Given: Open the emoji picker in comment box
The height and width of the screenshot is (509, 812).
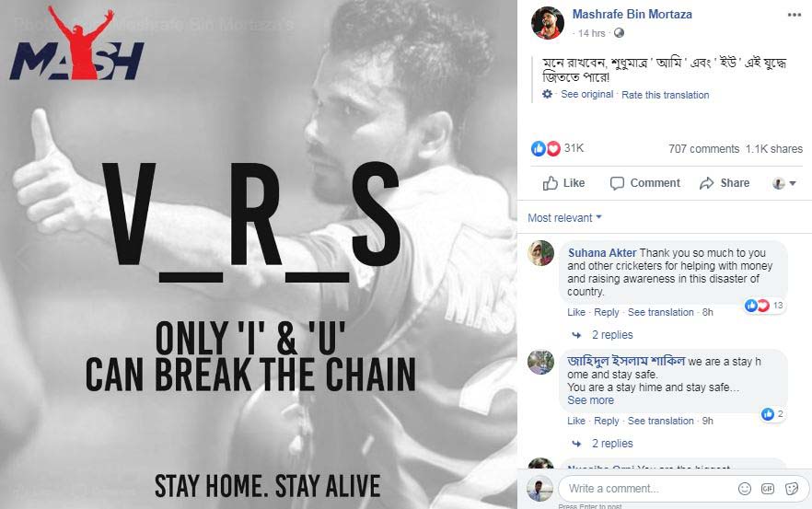Looking at the screenshot, I should click(744, 488).
